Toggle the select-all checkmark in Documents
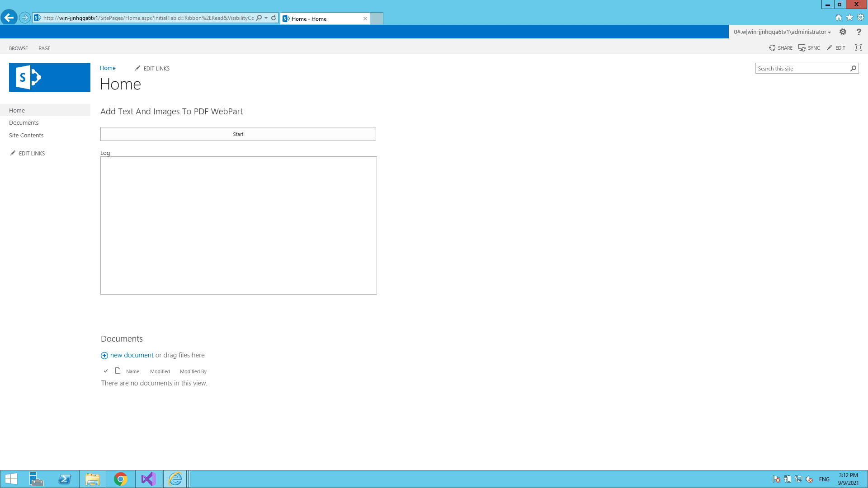868x488 pixels. coord(106,371)
